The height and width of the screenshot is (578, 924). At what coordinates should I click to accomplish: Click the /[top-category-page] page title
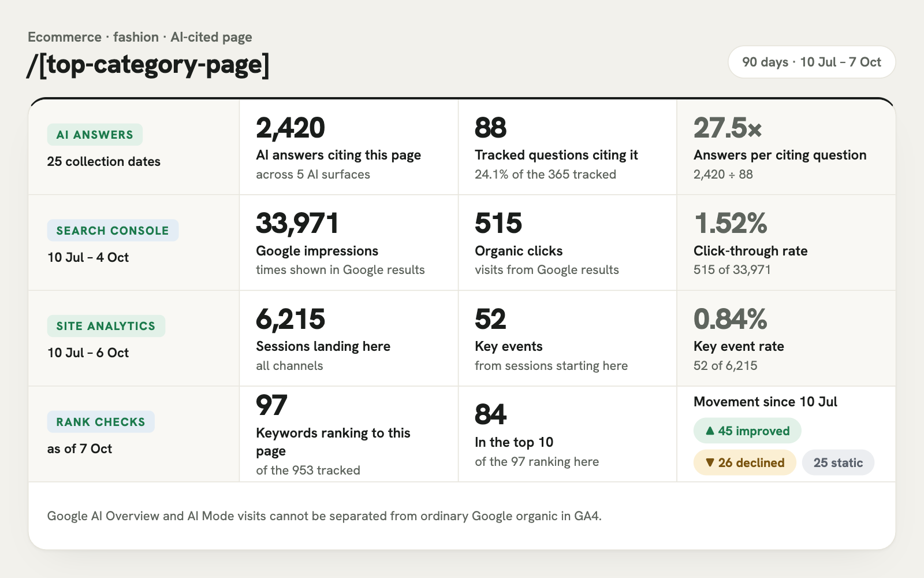148,65
